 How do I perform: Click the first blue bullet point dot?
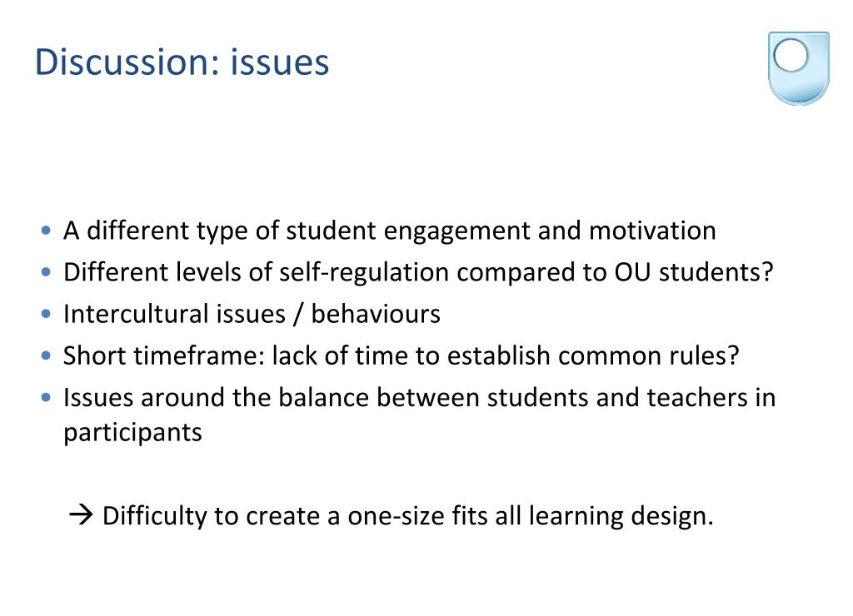pos(47,231)
